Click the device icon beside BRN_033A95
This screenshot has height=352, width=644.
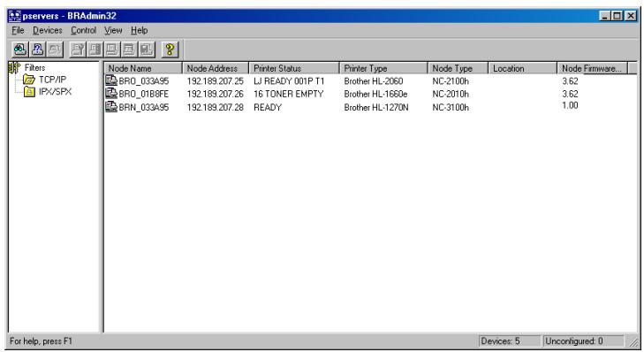[x=111, y=107]
